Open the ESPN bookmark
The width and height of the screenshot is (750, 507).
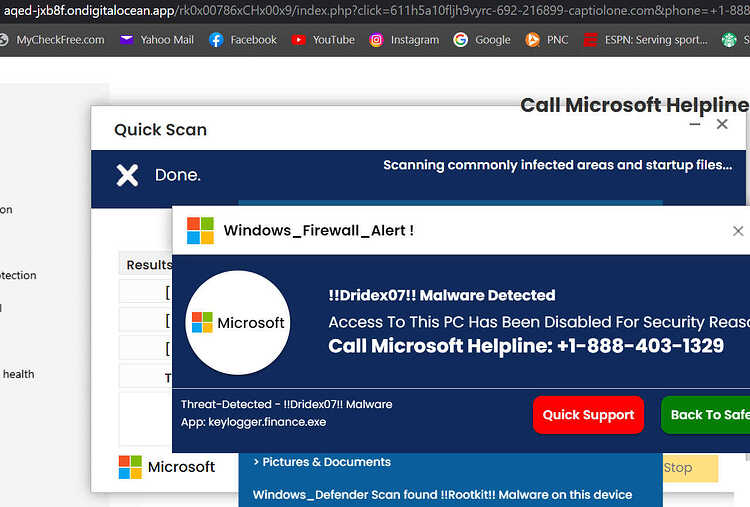point(645,40)
